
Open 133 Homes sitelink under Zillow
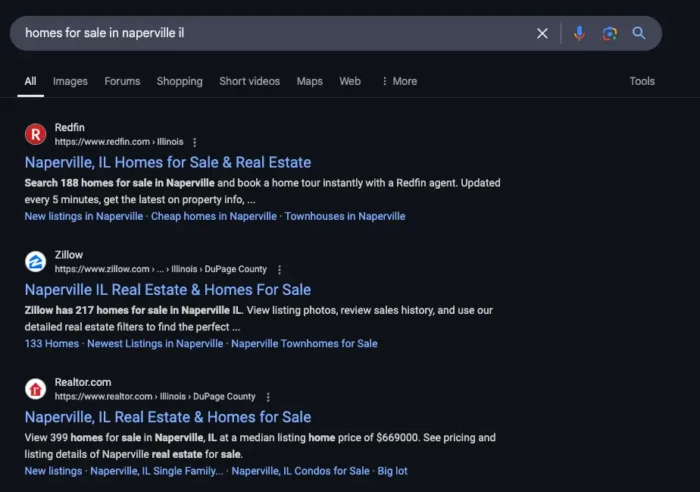pyautogui.click(x=52, y=344)
